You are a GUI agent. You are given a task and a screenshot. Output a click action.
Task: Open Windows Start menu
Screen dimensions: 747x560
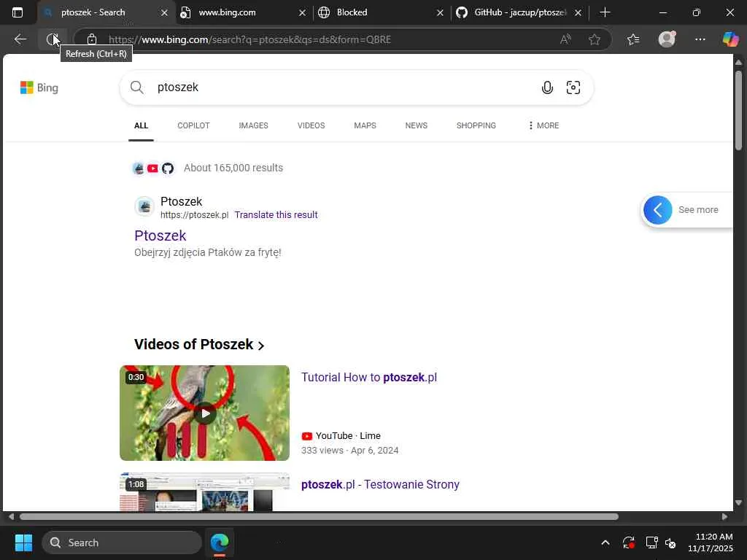tap(23, 542)
